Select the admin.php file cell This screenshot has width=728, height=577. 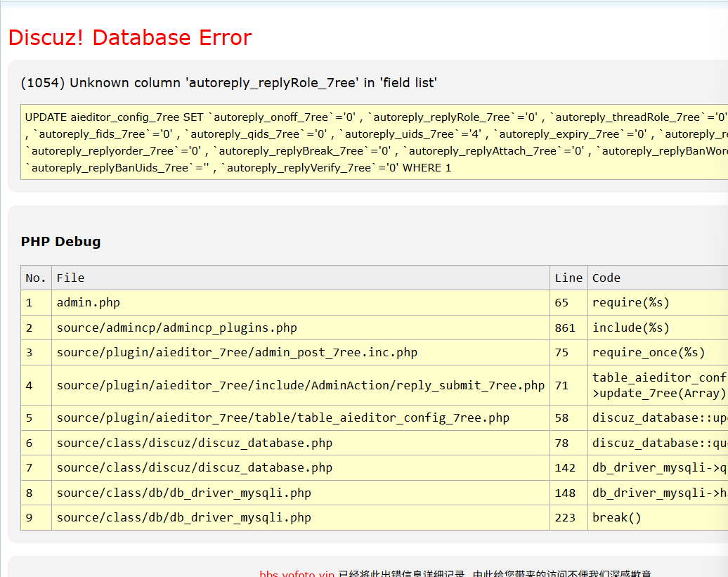89,303
